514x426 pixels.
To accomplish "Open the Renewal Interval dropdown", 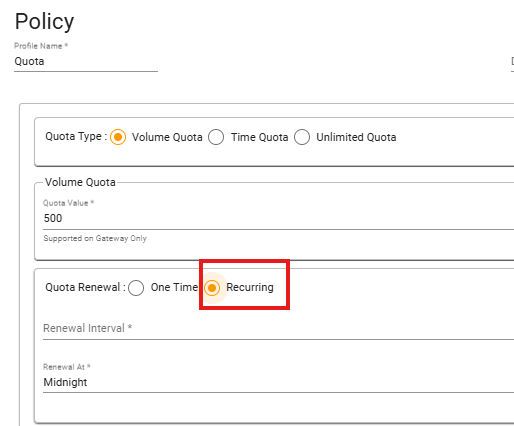I will coord(278,328).
